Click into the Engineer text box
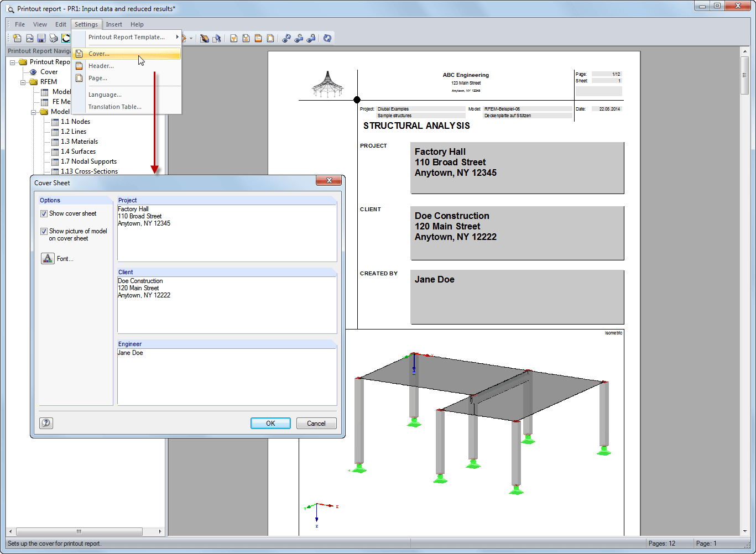Image resolution: width=756 pixels, height=554 pixels. (227, 377)
